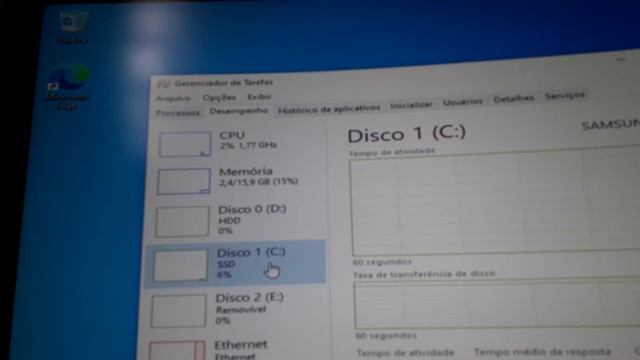Switch to the Desempenho tab
Image resolution: width=640 pixels, height=360 pixels.
coord(239,111)
